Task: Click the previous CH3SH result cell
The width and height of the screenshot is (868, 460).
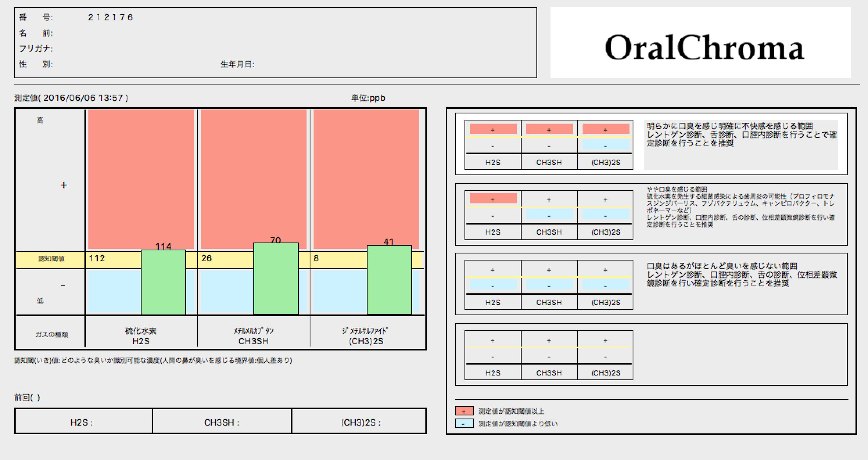Action: (x=222, y=422)
